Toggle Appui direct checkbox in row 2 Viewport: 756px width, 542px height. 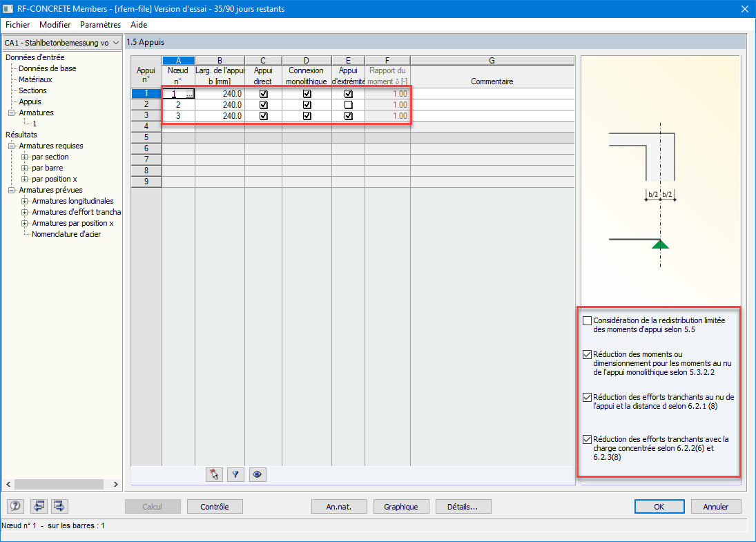tap(263, 105)
